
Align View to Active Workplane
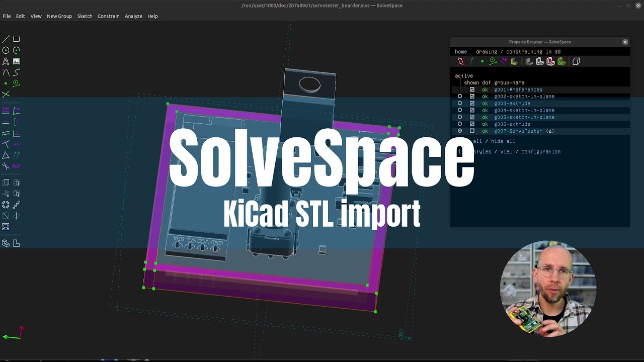pos(17,243)
